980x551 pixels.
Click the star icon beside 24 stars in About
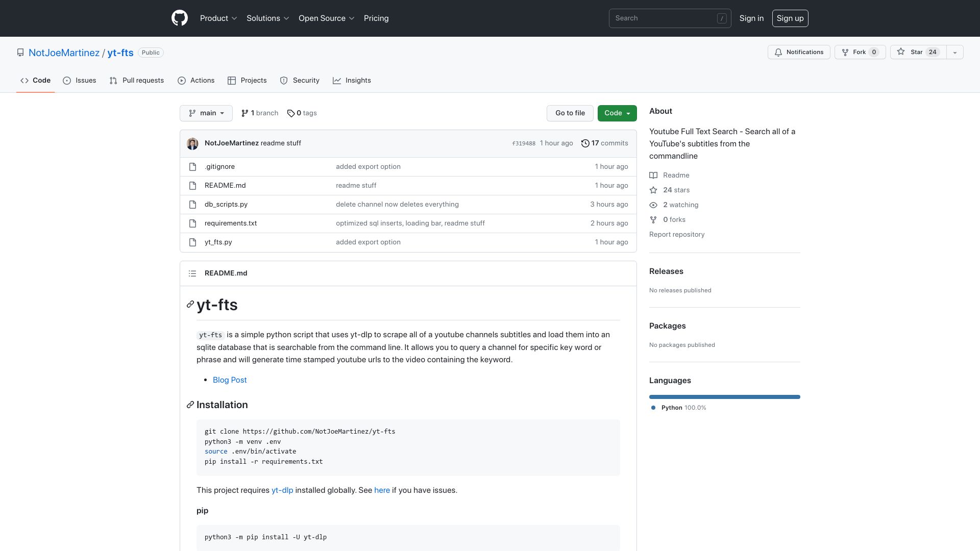(653, 190)
